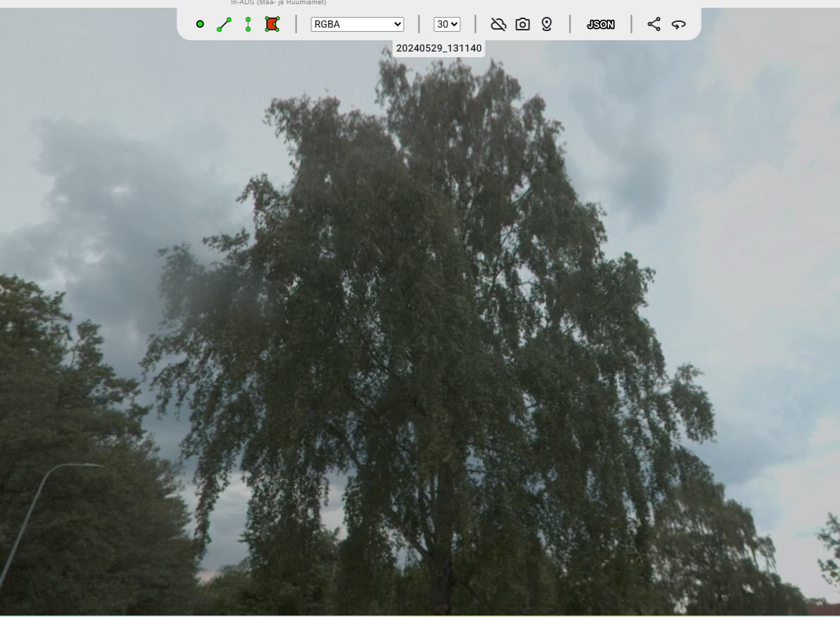Click the map location pin icon
Image resolution: width=840 pixels, height=617 pixels.
coord(546,24)
